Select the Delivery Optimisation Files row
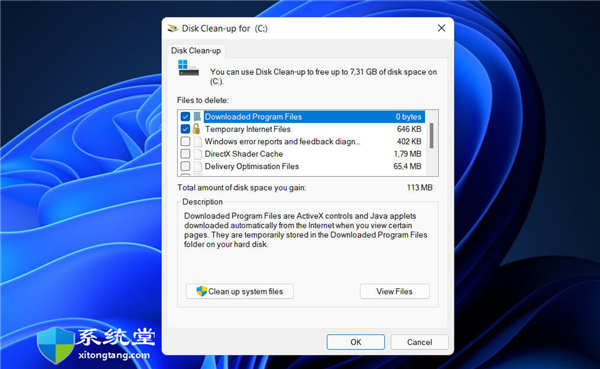 [302, 167]
